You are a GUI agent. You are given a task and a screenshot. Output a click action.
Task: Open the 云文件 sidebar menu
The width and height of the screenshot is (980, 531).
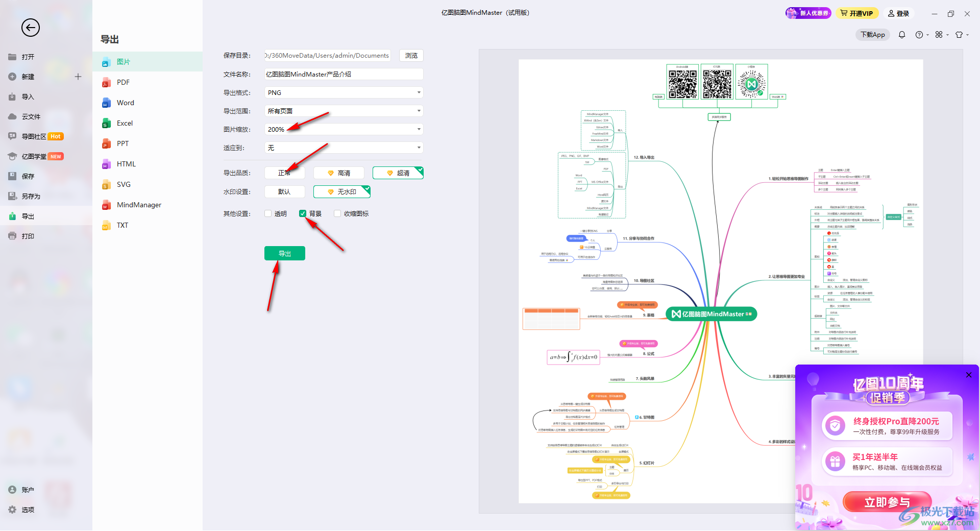pos(46,116)
